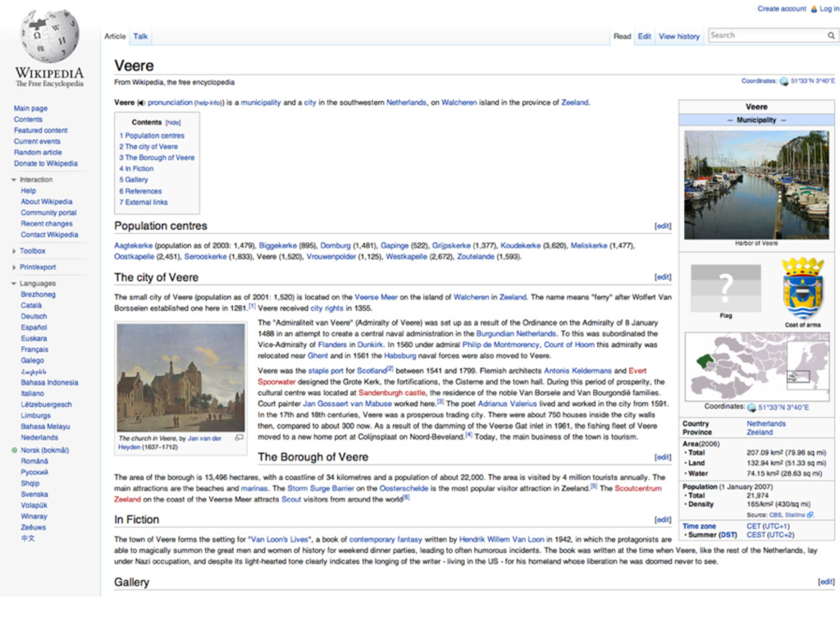This screenshot has height=630, width=840.
Task: Jump to contents item In Fiction
Action: (136, 169)
